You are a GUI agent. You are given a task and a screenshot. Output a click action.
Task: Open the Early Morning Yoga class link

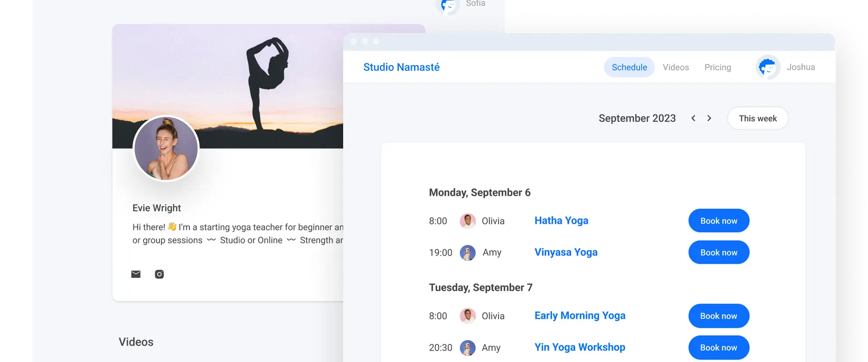coord(580,316)
